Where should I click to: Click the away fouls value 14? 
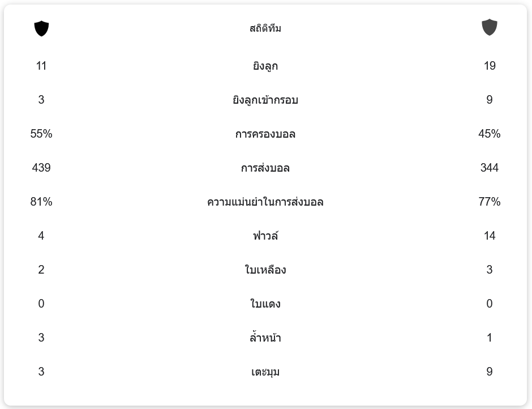pyautogui.click(x=490, y=236)
